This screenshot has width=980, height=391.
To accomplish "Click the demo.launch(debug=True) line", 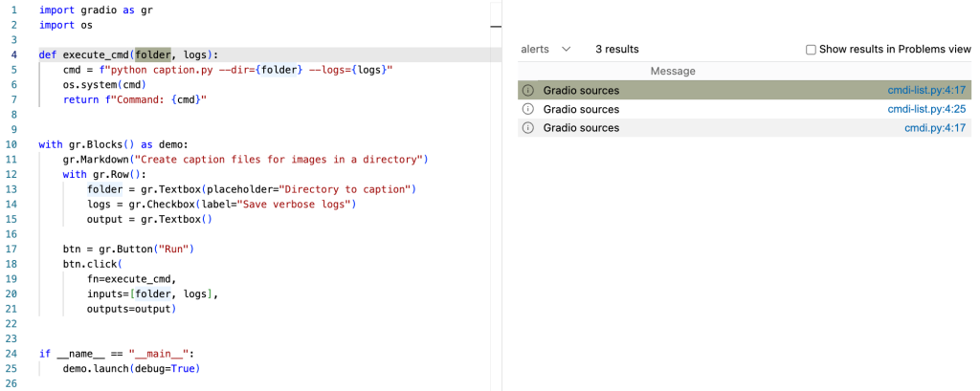I will [x=132, y=368].
